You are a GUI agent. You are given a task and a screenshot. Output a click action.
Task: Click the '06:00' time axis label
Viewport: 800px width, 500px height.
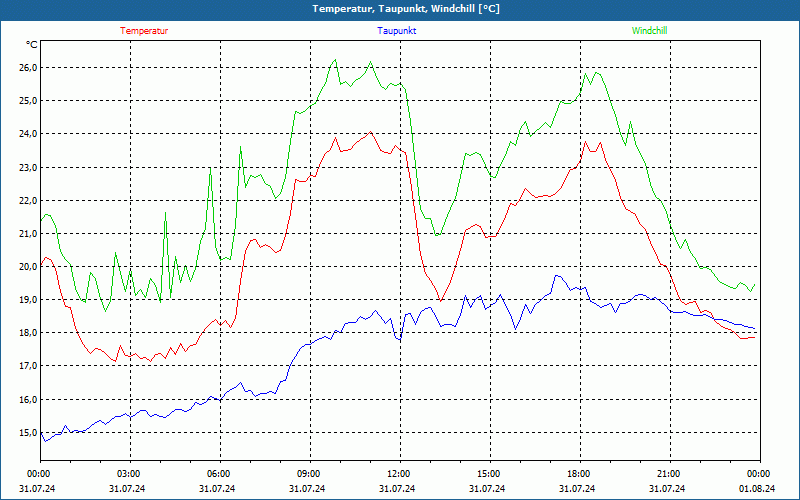[220, 474]
